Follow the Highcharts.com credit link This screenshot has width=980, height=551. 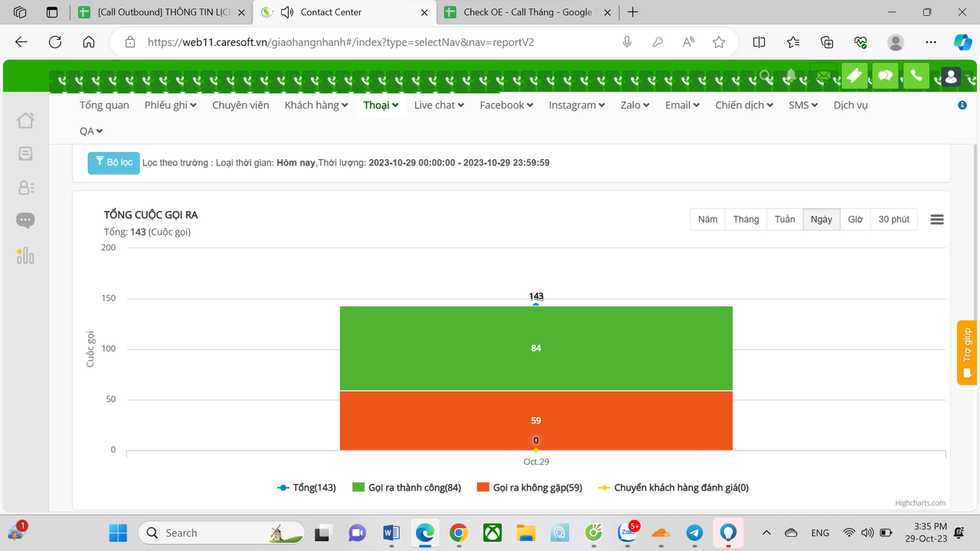pyautogui.click(x=920, y=503)
